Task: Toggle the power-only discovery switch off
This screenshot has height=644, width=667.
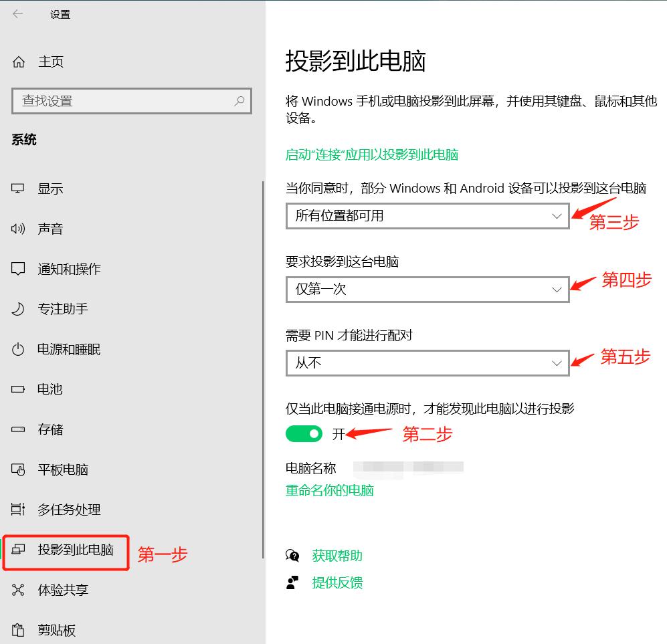Action: [304, 433]
